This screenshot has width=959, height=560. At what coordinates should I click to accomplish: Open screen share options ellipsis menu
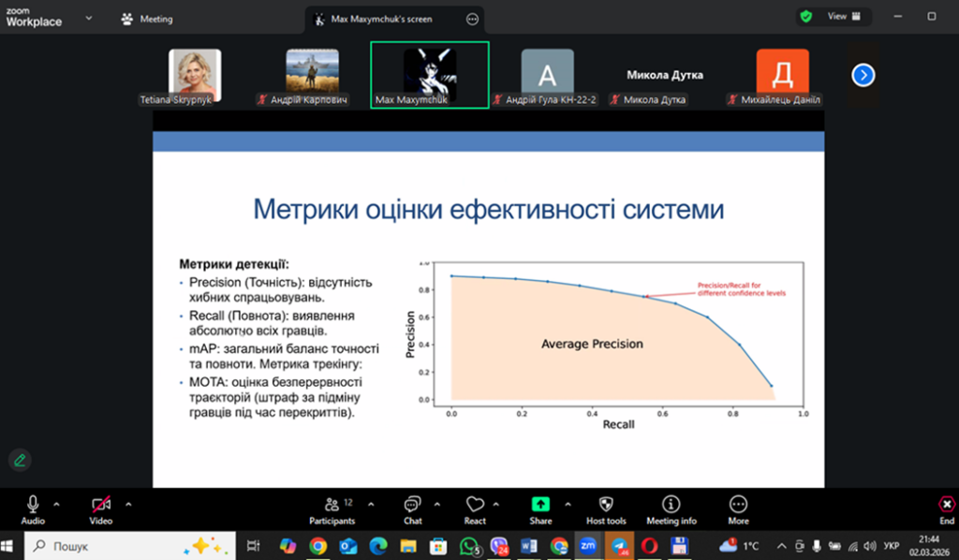[472, 19]
